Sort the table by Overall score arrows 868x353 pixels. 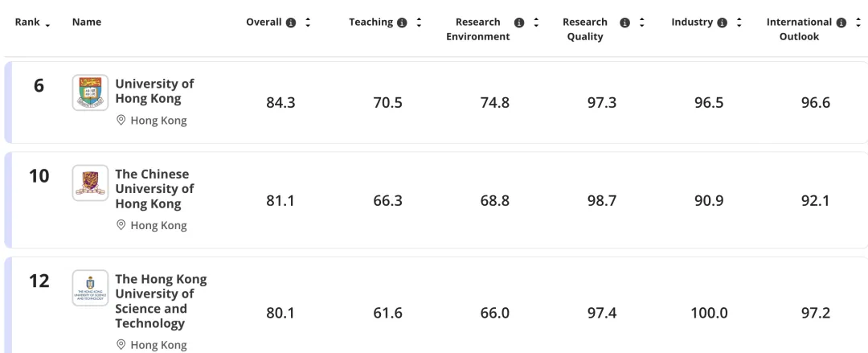[x=308, y=23]
